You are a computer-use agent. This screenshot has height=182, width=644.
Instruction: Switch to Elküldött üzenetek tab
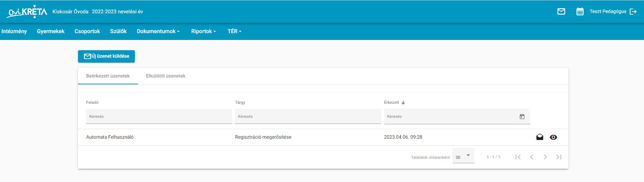click(166, 76)
